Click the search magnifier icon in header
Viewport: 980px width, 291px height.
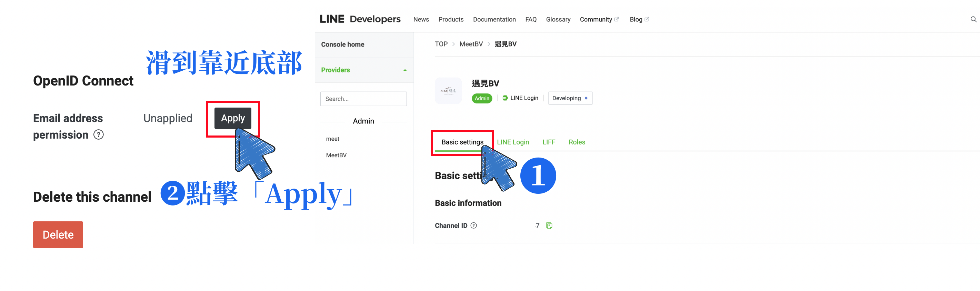pyautogui.click(x=973, y=19)
